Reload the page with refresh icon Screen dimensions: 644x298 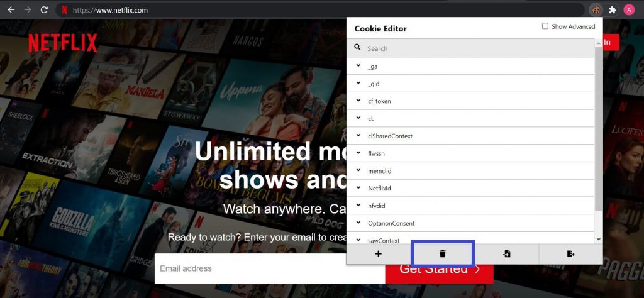[x=44, y=10]
